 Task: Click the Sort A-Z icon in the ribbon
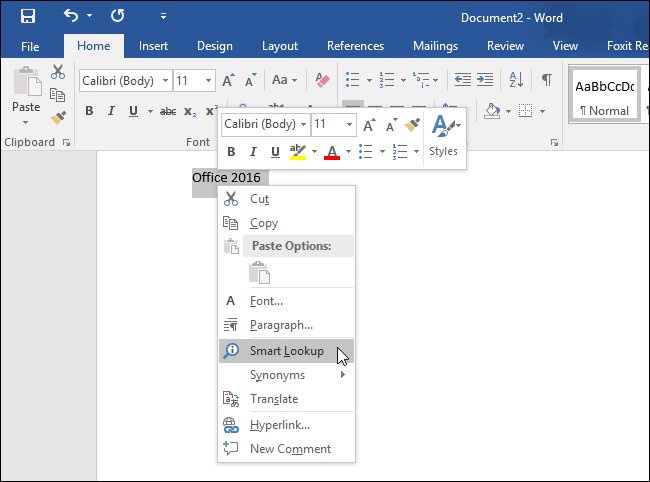(516, 80)
